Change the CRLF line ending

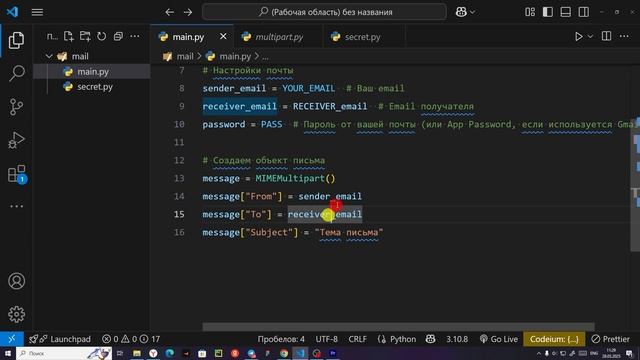tap(357, 339)
